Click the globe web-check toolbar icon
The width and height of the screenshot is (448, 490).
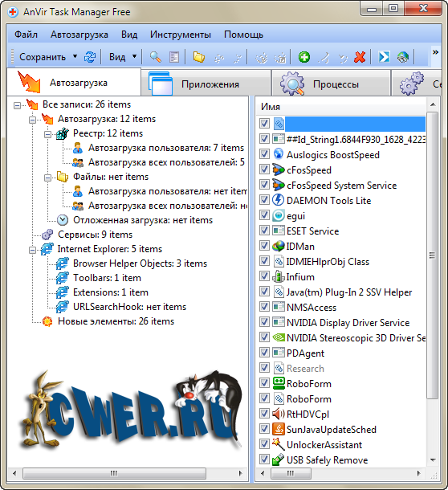click(403, 57)
